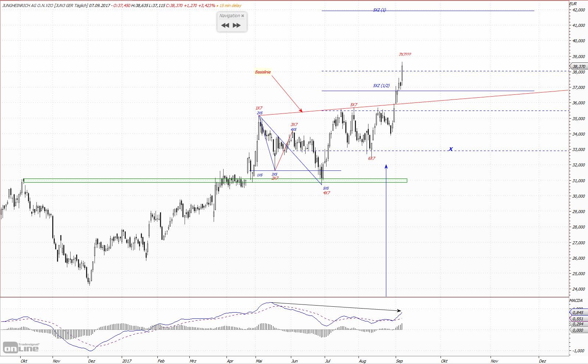Viewport: 588px width, 364px height.
Task: Select the "5XZ (1/2)" target label
Action: 381,86
